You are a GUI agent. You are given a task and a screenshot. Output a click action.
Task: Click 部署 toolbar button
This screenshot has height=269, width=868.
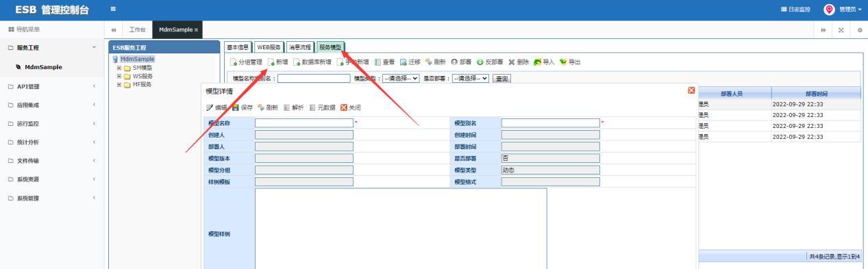click(462, 62)
